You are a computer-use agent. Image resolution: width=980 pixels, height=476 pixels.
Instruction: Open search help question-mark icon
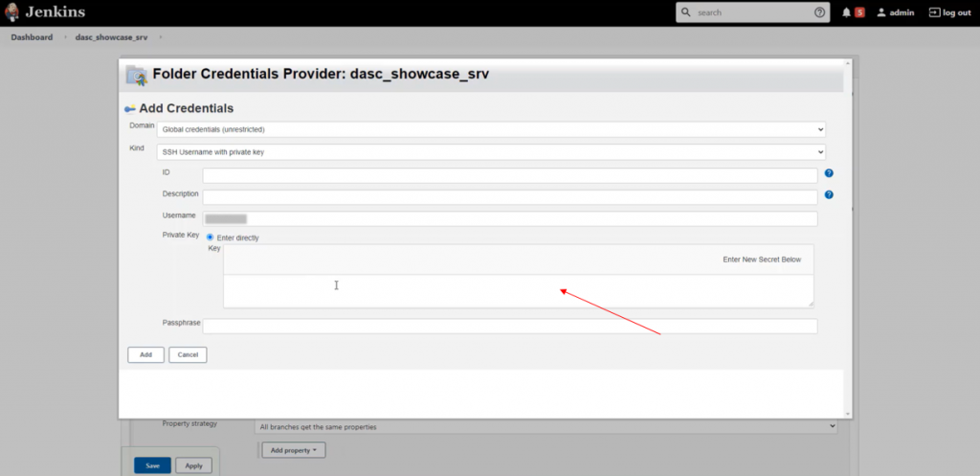click(819, 12)
